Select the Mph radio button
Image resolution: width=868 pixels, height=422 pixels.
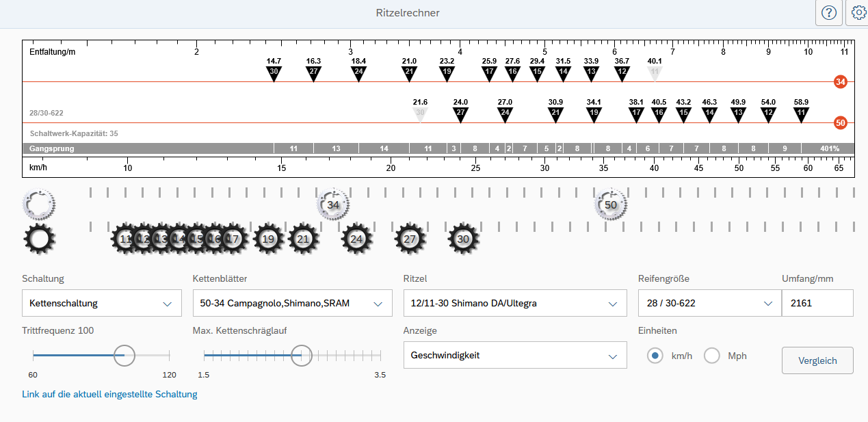pyautogui.click(x=712, y=356)
